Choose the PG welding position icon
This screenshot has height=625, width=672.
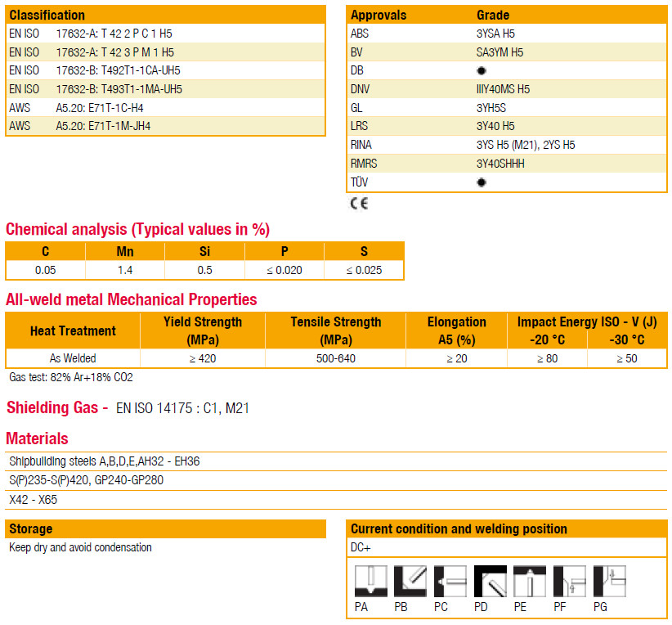tap(609, 582)
